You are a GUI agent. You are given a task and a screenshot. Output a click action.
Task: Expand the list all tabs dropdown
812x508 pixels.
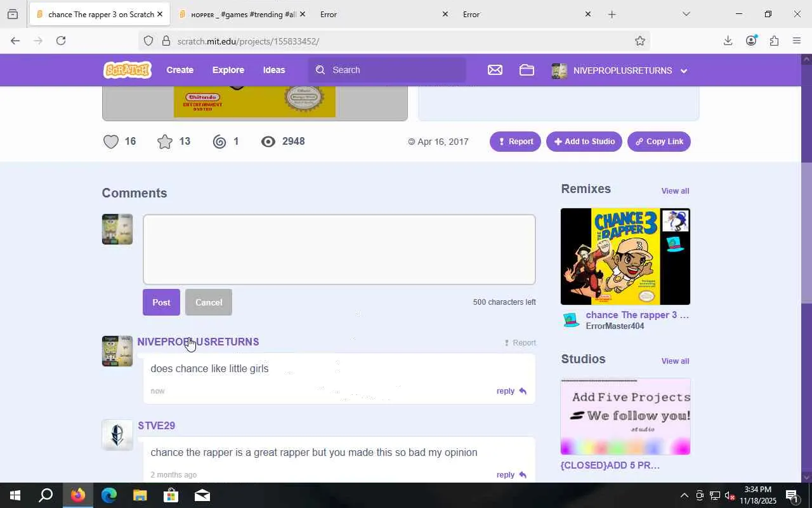(686, 14)
